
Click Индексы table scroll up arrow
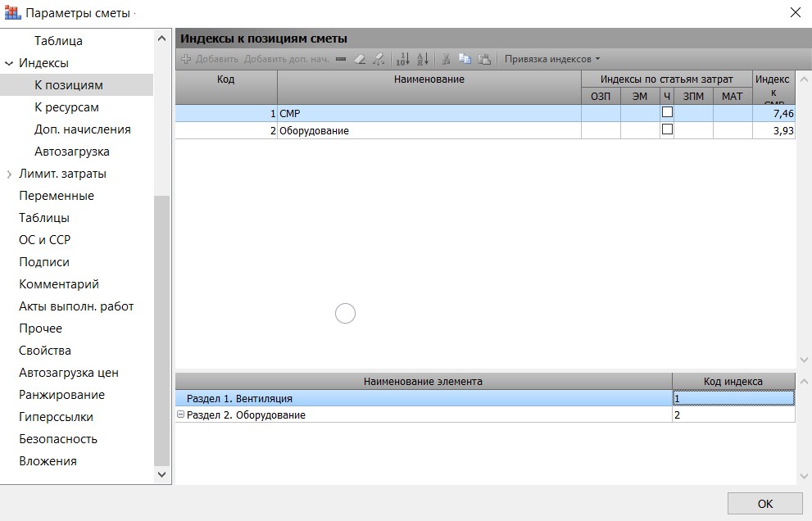[804, 79]
